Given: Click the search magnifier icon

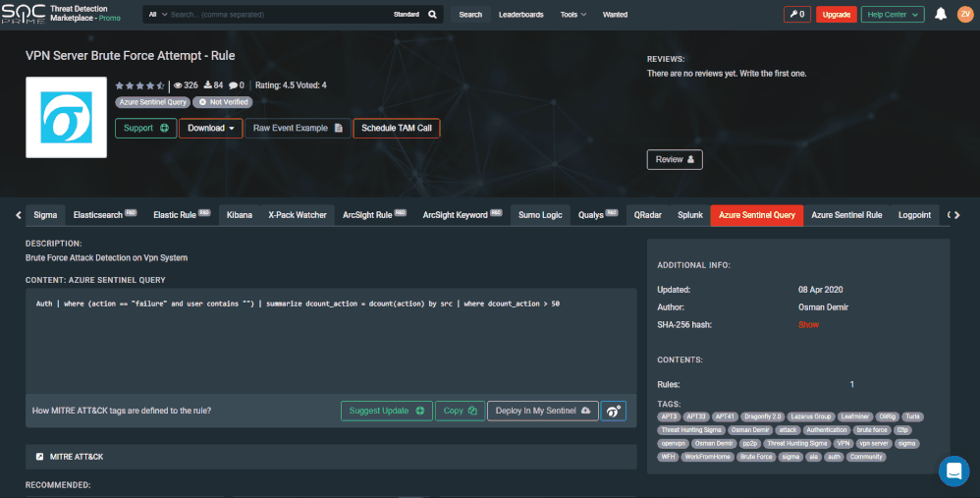Looking at the screenshot, I should pyautogui.click(x=432, y=15).
